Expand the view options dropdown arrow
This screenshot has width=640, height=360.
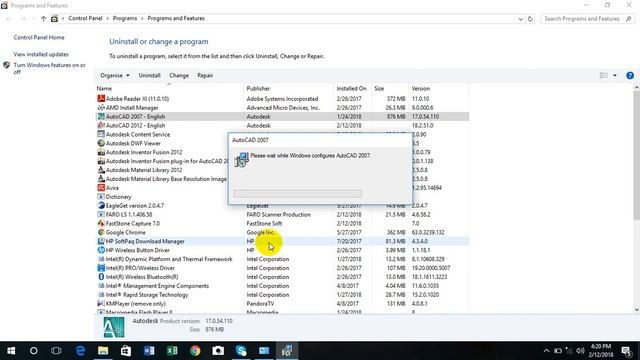[615, 76]
